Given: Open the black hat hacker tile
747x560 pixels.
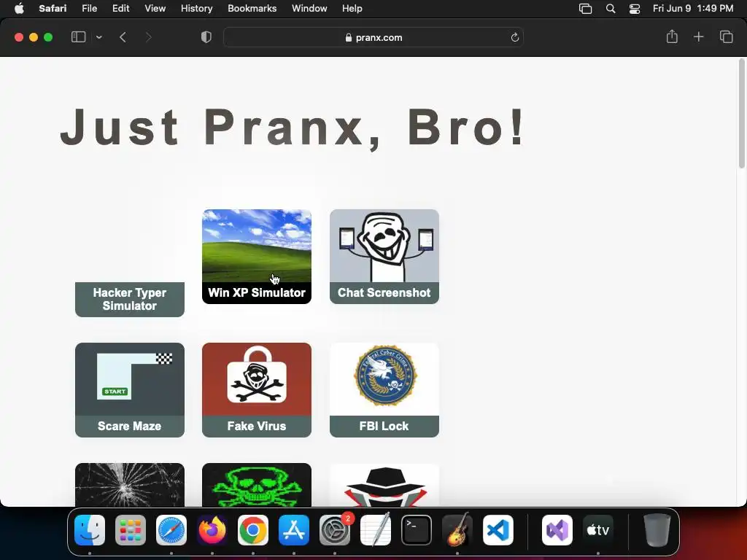Looking at the screenshot, I should point(384,485).
